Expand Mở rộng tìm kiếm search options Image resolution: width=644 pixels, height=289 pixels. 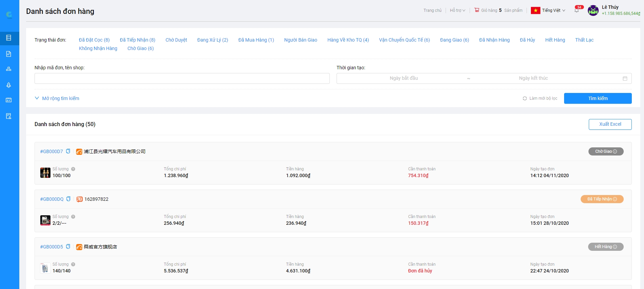click(x=57, y=98)
